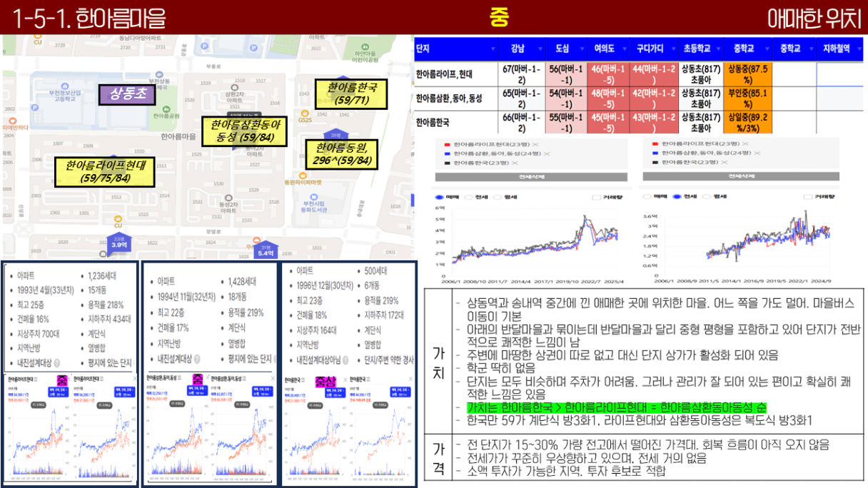Screen dimensions: 868x488
Task: Select the 전세 radio in the right comparison chart
Action: [x=677, y=196]
